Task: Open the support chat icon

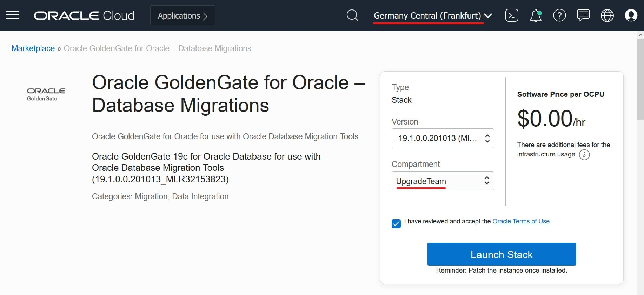Action: click(x=583, y=15)
